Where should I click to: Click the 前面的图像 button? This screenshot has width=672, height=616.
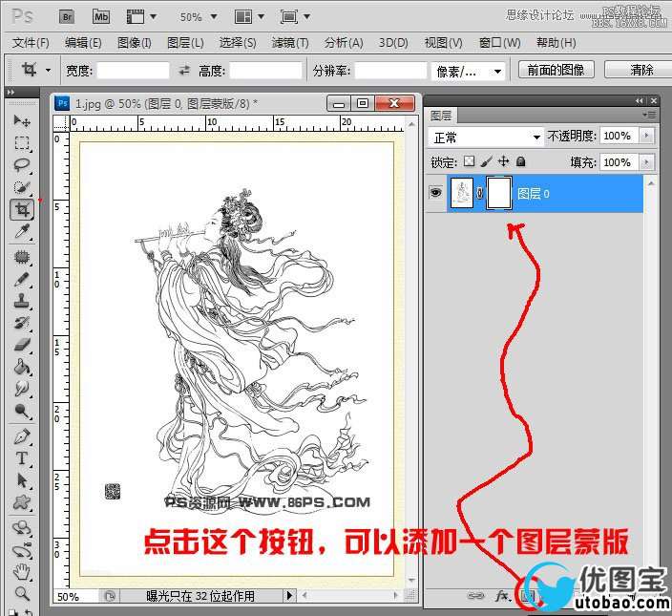556,70
